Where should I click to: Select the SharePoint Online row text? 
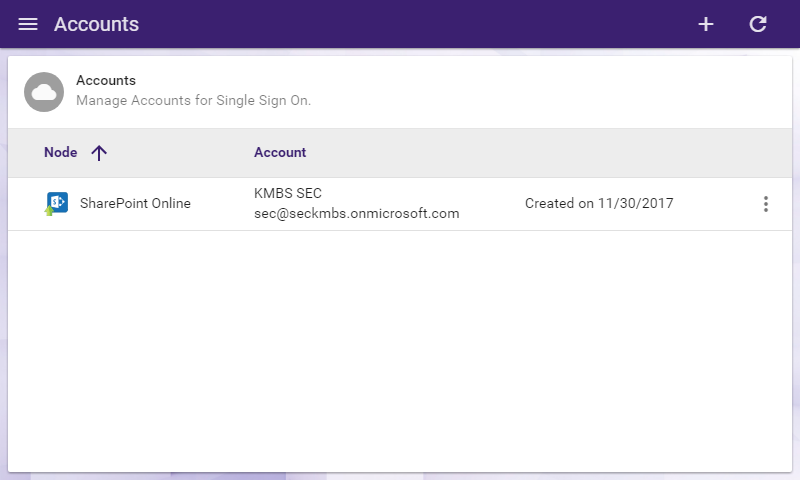(135, 203)
